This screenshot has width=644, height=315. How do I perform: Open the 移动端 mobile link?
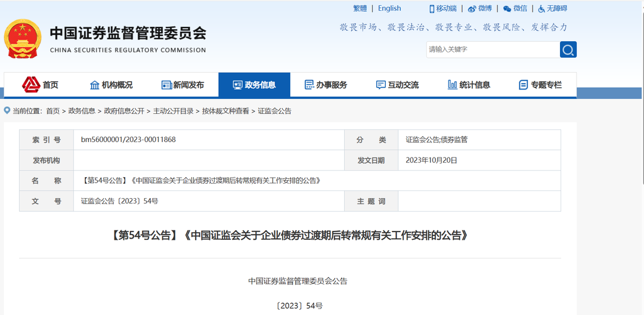click(447, 8)
